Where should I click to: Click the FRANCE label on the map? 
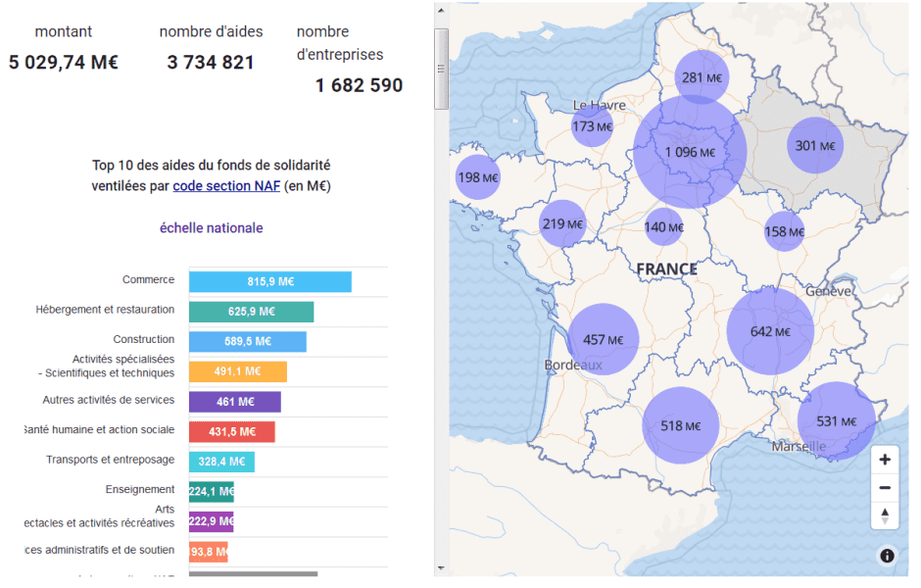pos(666,269)
